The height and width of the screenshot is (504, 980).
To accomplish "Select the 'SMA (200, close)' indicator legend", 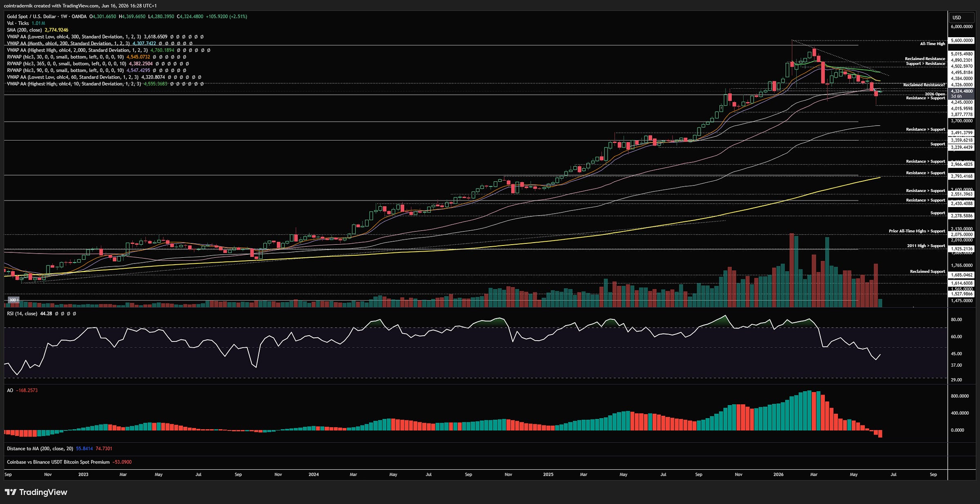I will (x=24, y=30).
